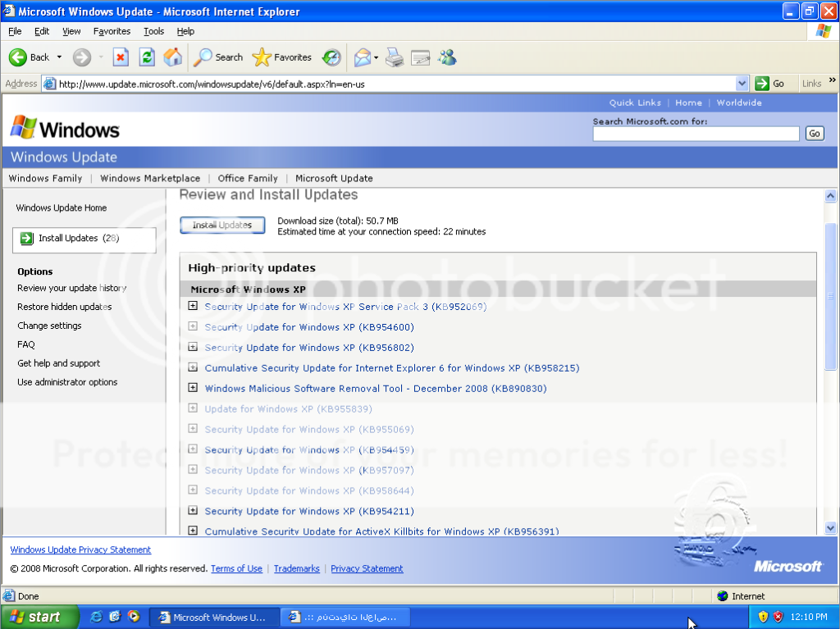
Task: Open the History clock icon
Action: [331, 57]
